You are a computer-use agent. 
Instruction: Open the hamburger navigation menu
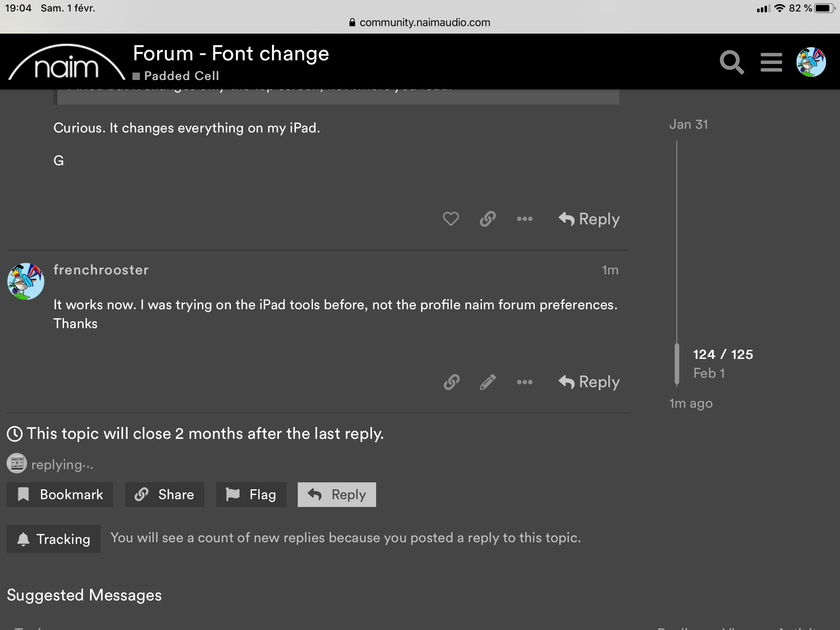click(771, 62)
